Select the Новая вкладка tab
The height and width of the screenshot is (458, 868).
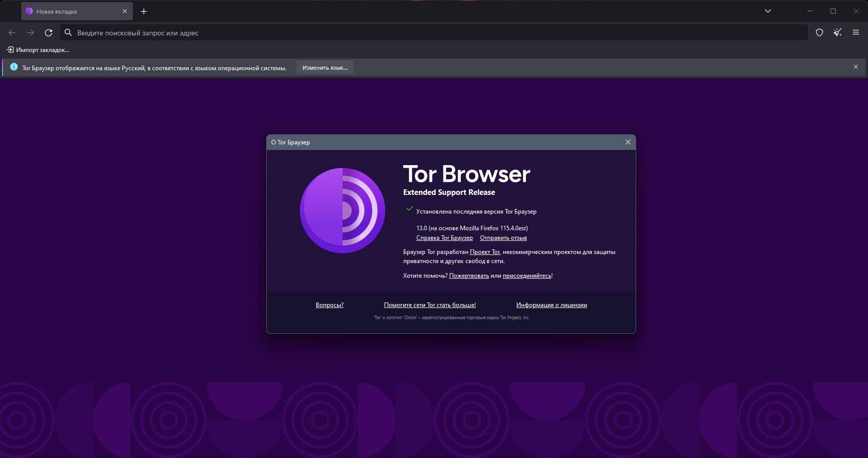pyautogui.click(x=77, y=11)
